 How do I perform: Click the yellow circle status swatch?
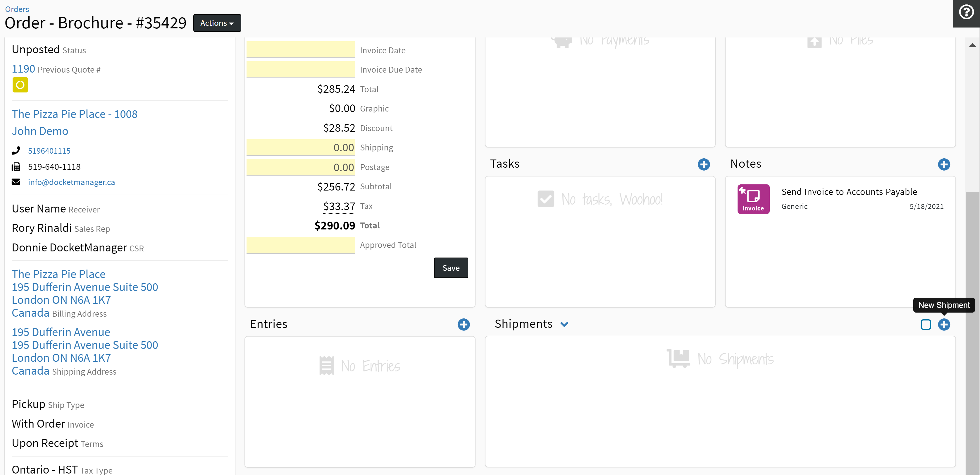pyautogui.click(x=20, y=85)
